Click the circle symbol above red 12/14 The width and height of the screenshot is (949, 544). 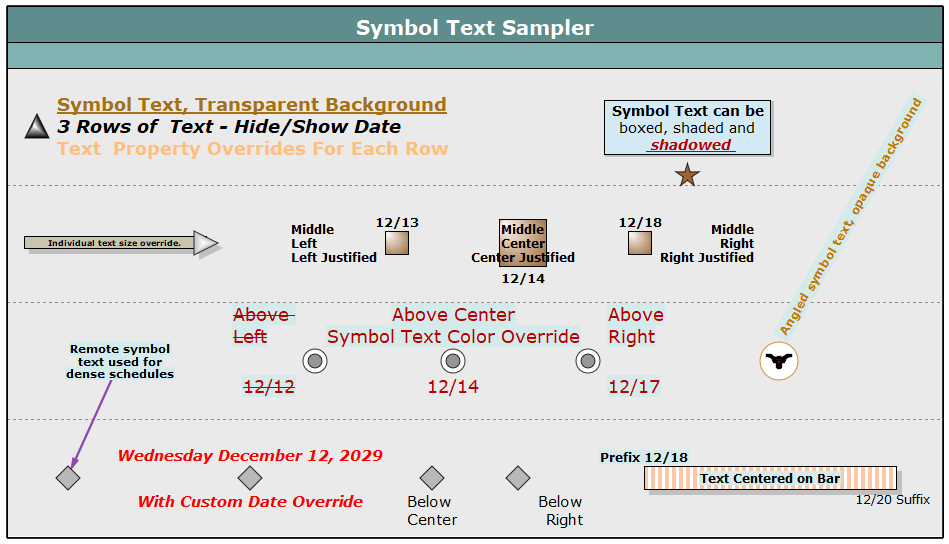pyautogui.click(x=453, y=361)
